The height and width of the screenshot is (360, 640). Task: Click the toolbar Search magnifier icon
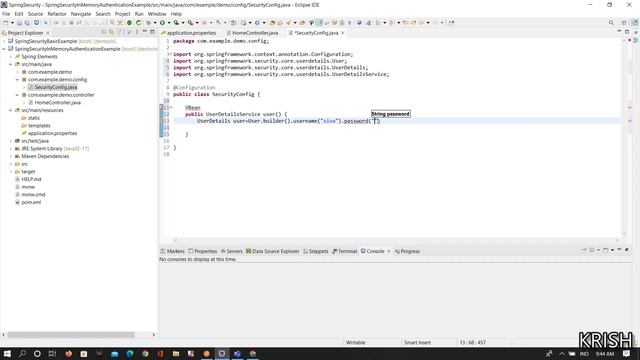click(611, 23)
